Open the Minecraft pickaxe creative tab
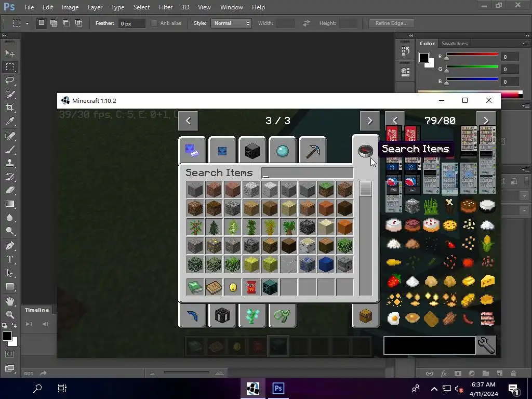 point(312,151)
